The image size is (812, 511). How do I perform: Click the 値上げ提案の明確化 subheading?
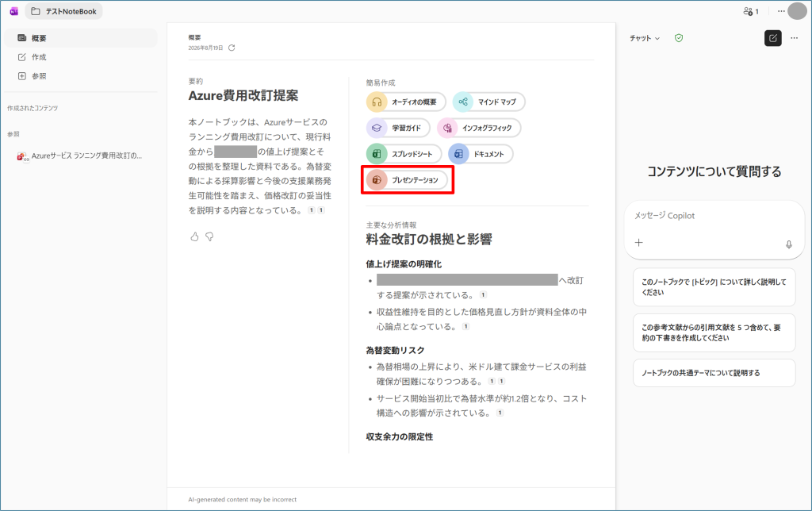[x=404, y=264]
